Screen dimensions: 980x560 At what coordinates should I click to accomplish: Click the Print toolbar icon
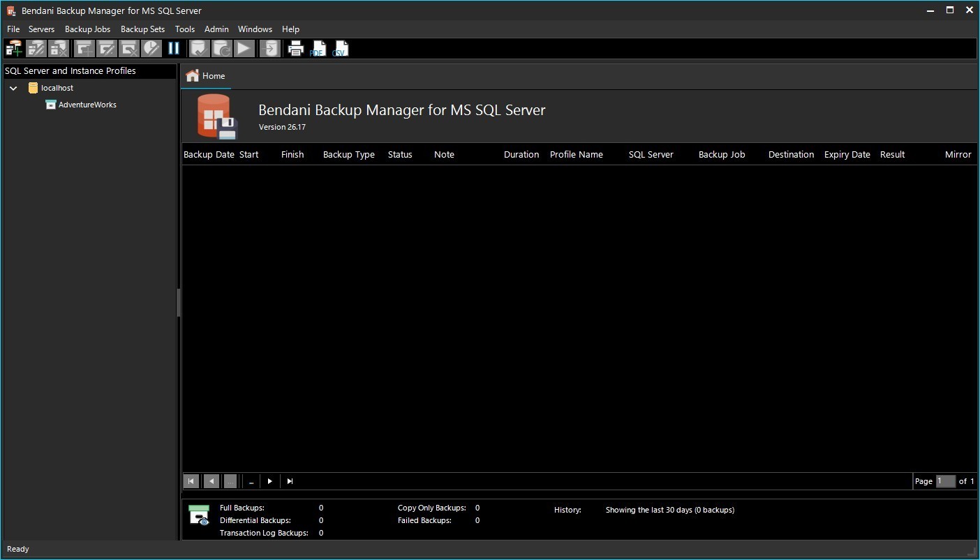(296, 48)
